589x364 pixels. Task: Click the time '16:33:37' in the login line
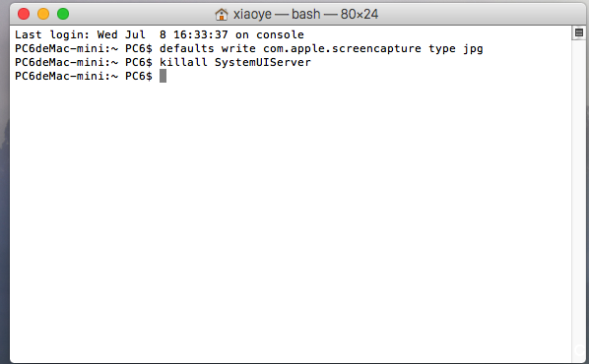(201, 34)
